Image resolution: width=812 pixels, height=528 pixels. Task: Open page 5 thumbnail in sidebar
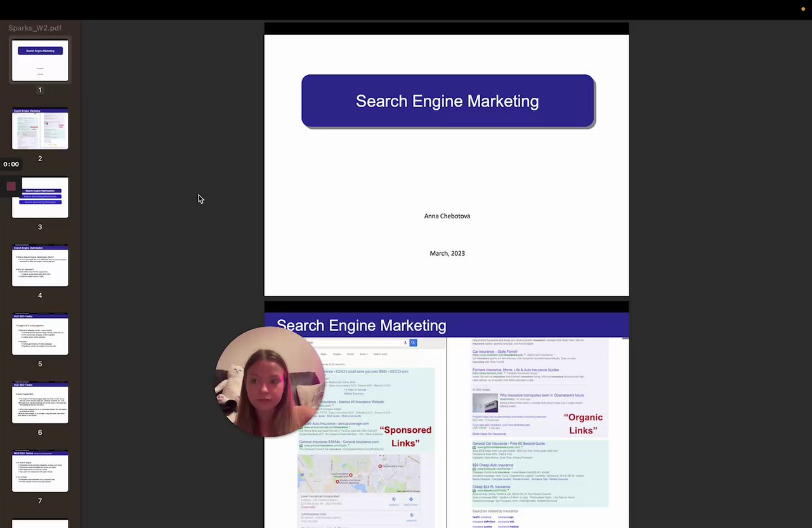point(40,334)
